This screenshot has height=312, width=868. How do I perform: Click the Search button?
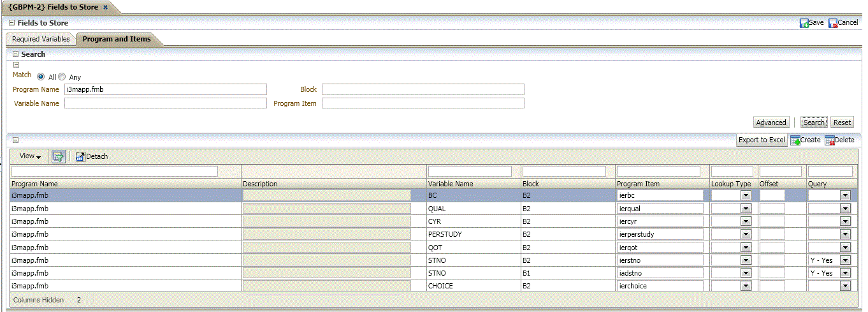[814, 123]
